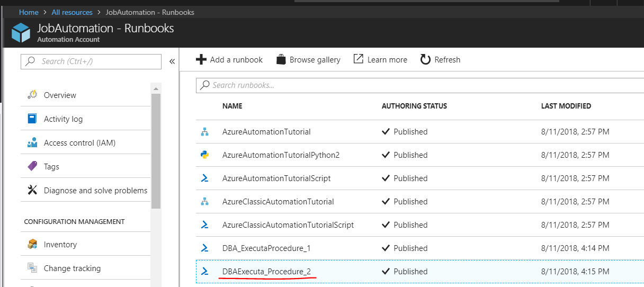Go to Home breadcrumb link
The width and height of the screenshot is (644, 287).
point(29,12)
